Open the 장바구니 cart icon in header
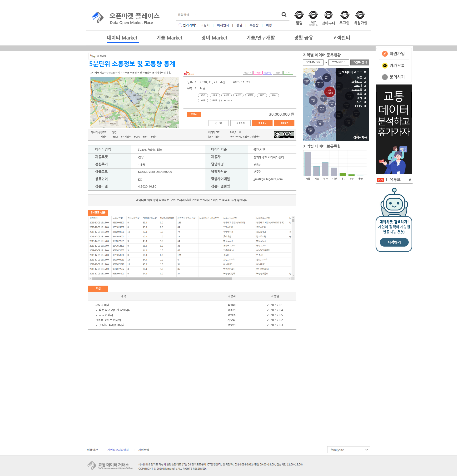457x476 pixels. (x=328, y=15)
